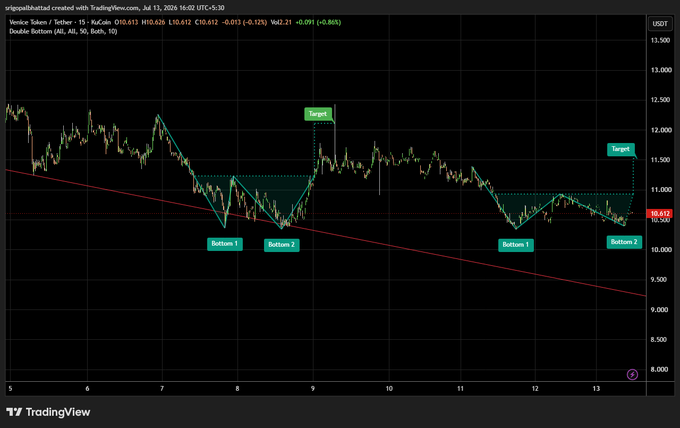The height and width of the screenshot is (428, 680).
Task: Click date 7 on the time axis
Action: (162, 389)
